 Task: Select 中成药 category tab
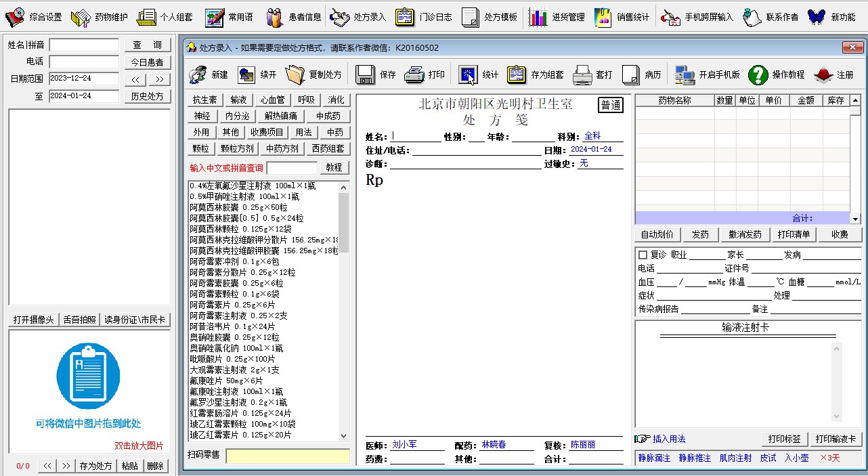click(328, 116)
